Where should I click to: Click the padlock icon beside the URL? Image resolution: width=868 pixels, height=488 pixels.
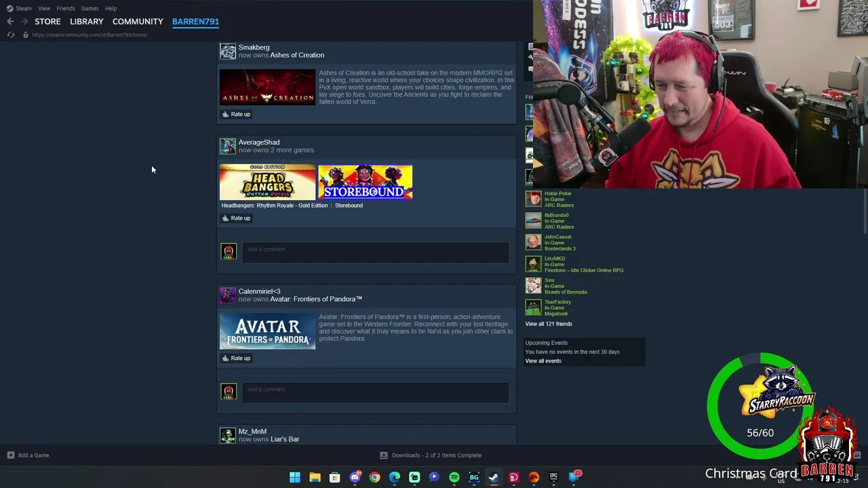click(x=25, y=35)
